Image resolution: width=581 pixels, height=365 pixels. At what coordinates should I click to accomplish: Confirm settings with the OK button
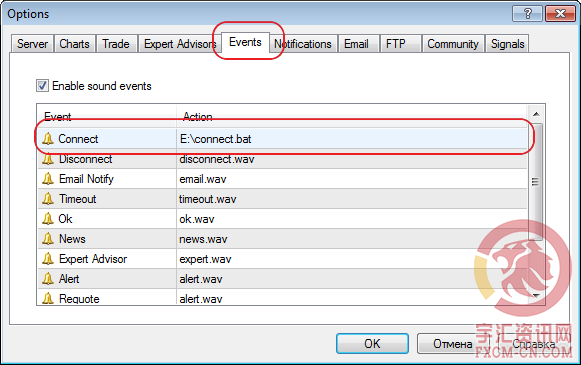pos(372,344)
